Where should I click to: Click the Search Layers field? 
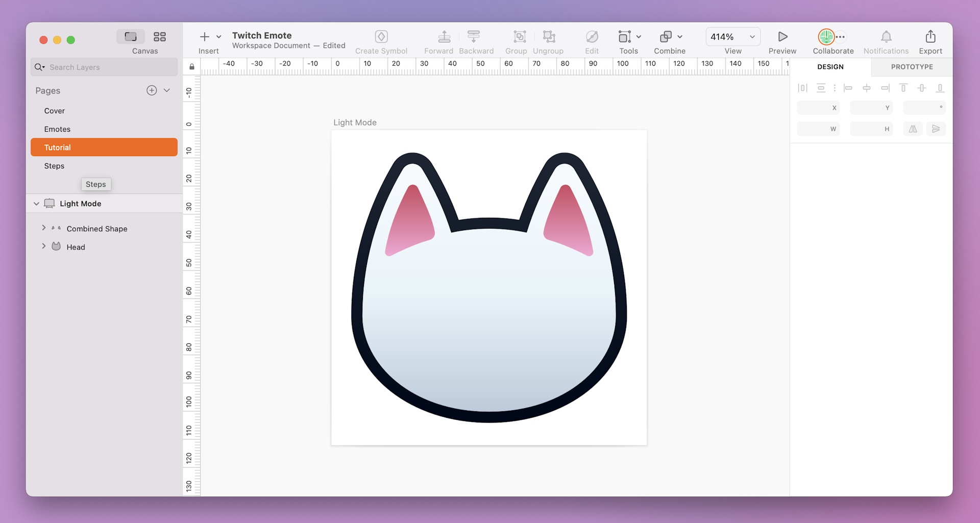[x=104, y=67]
